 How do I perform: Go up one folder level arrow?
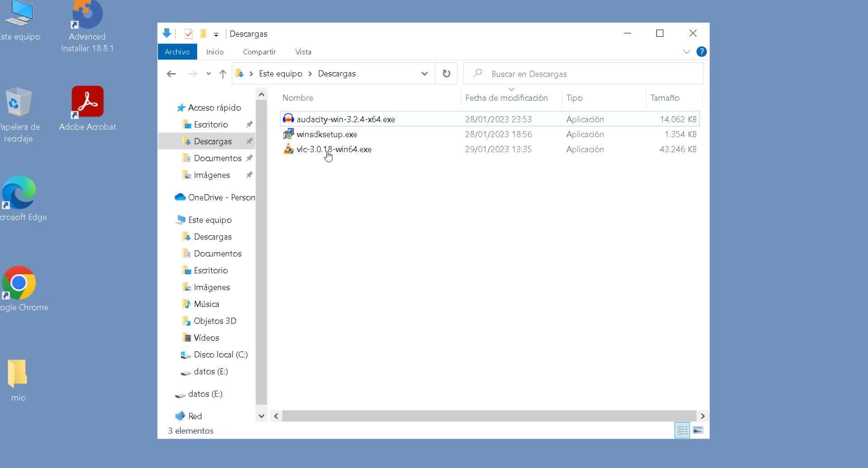click(222, 74)
